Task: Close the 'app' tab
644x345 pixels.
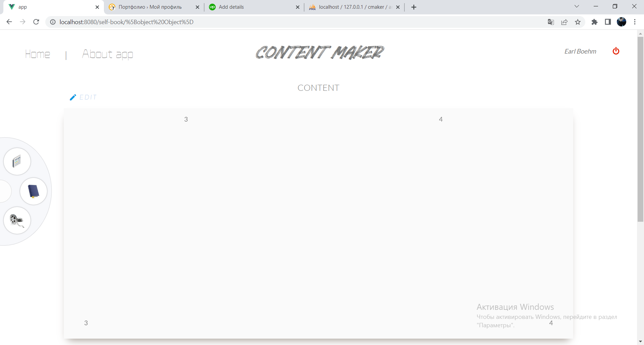Action: coord(97,7)
